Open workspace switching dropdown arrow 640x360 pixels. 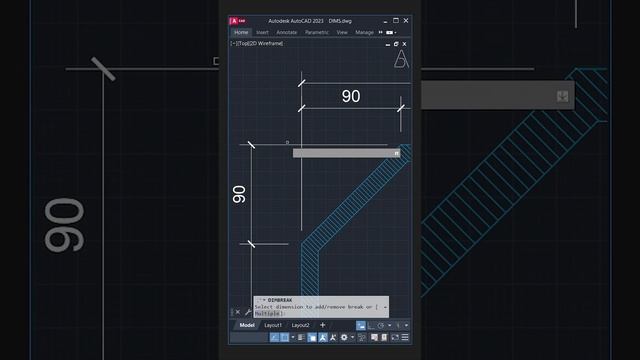353,337
